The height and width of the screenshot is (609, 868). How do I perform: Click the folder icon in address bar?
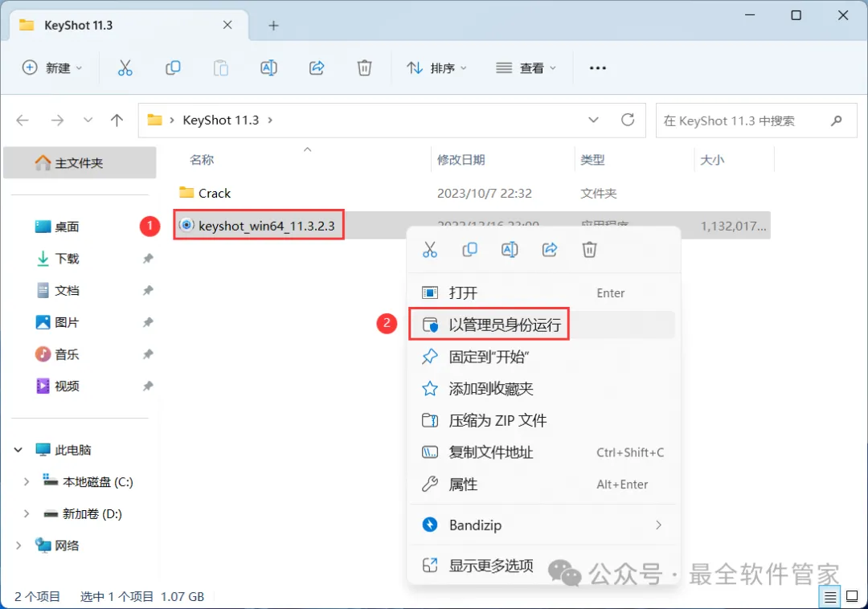(154, 120)
